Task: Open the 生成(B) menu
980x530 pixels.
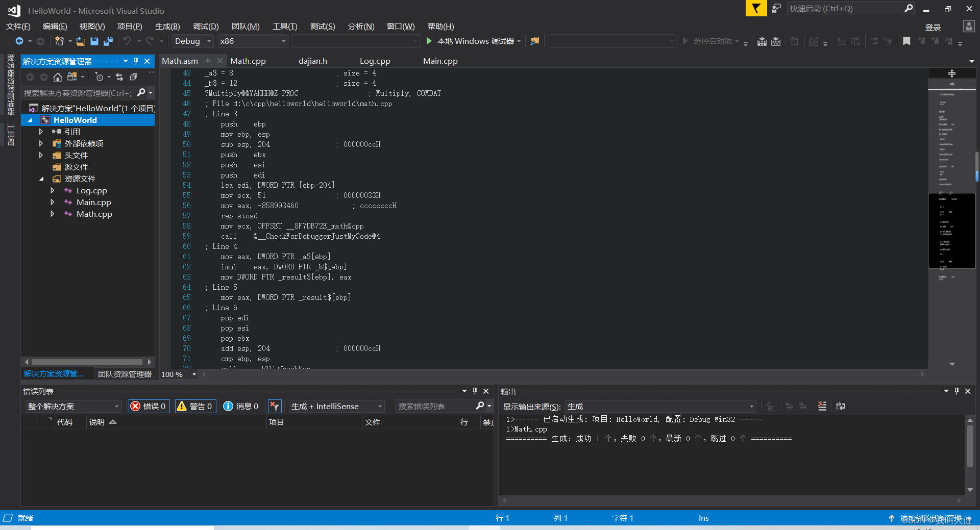Action: [x=167, y=27]
